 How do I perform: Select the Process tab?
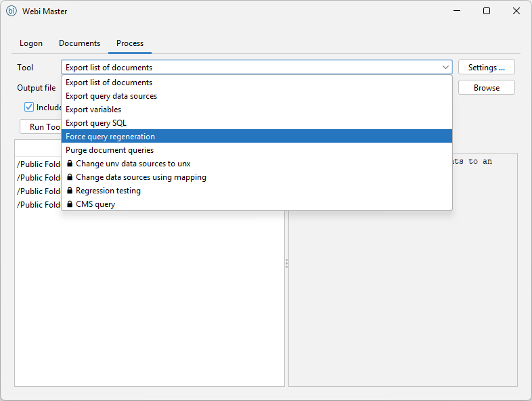[129, 43]
